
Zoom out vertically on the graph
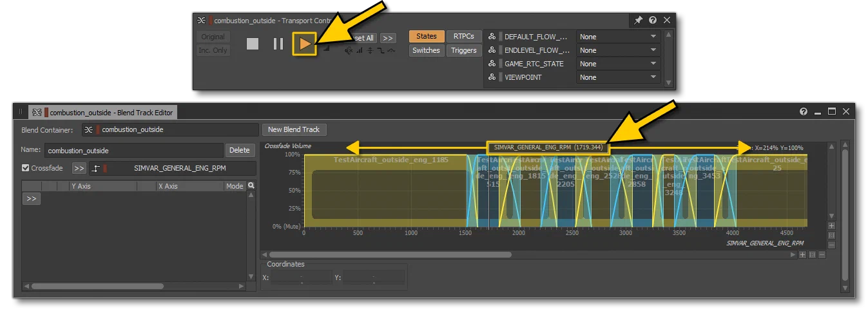click(831, 245)
